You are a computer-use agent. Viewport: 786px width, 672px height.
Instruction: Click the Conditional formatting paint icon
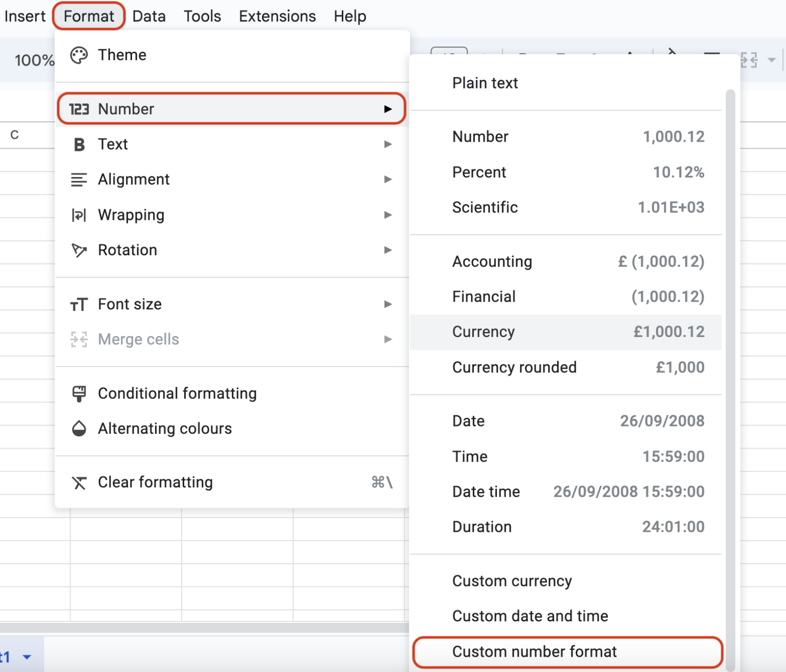(79, 393)
